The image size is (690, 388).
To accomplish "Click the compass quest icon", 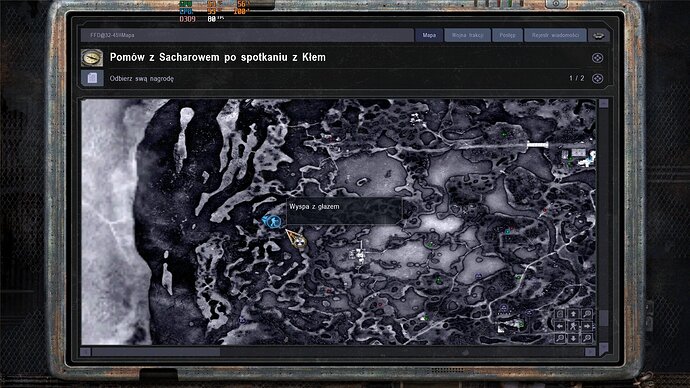I will click(x=92, y=58).
